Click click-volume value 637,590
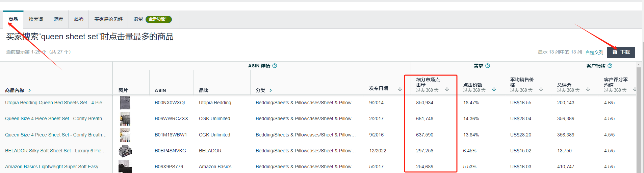This screenshot has height=173, width=644. (x=424, y=135)
